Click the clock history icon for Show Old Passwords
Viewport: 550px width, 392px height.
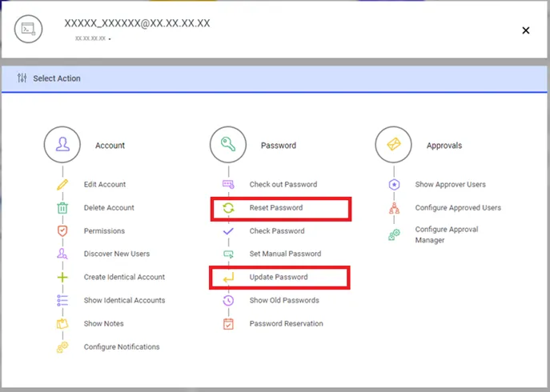click(x=228, y=301)
